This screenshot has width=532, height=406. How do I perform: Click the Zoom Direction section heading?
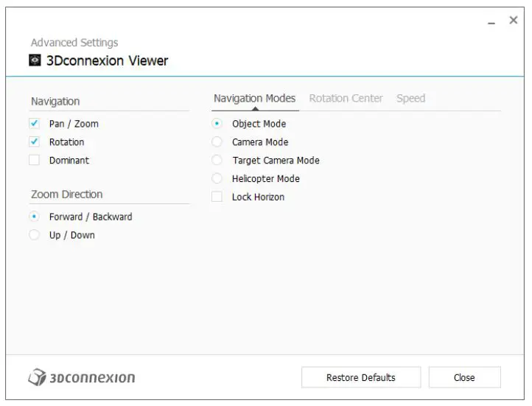click(67, 195)
